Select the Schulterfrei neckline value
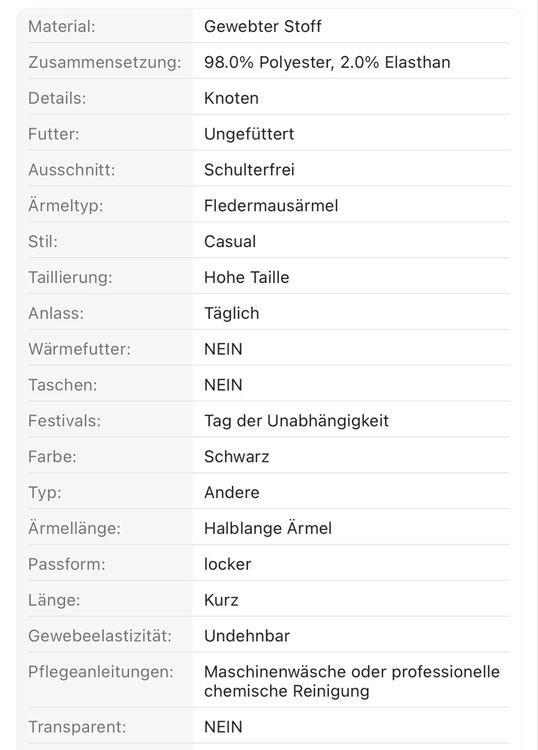538x750 pixels. [x=249, y=170]
